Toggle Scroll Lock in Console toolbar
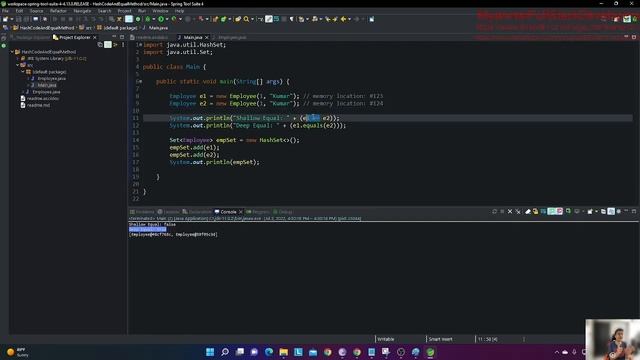The height and width of the screenshot is (360, 640). click(x=535, y=211)
